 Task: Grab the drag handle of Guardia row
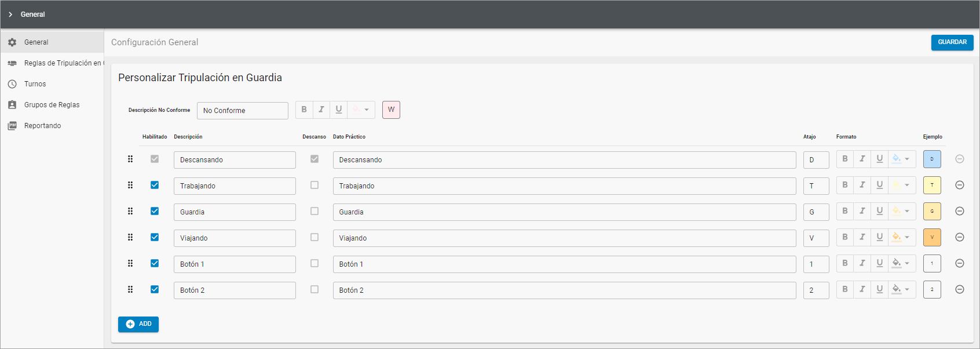[x=130, y=211]
